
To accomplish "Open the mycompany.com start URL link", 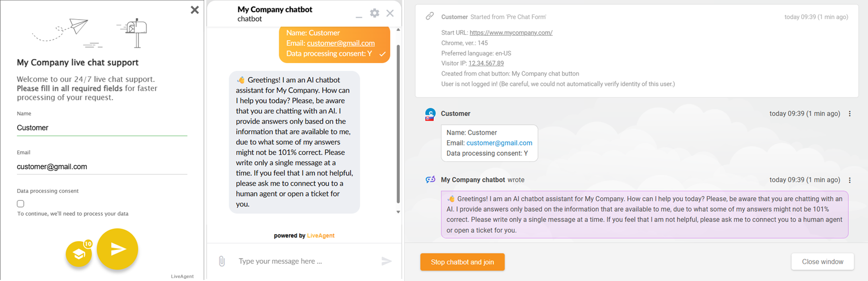I will [511, 33].
